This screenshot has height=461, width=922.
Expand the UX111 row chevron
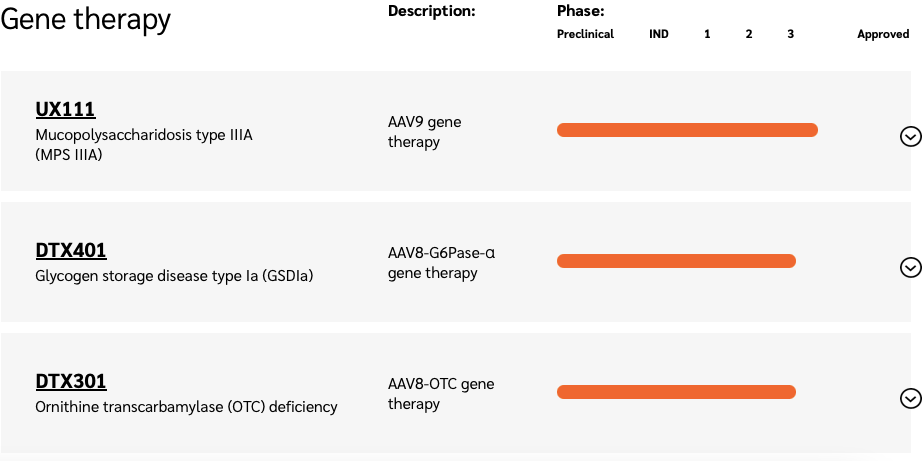coord(910,136)
